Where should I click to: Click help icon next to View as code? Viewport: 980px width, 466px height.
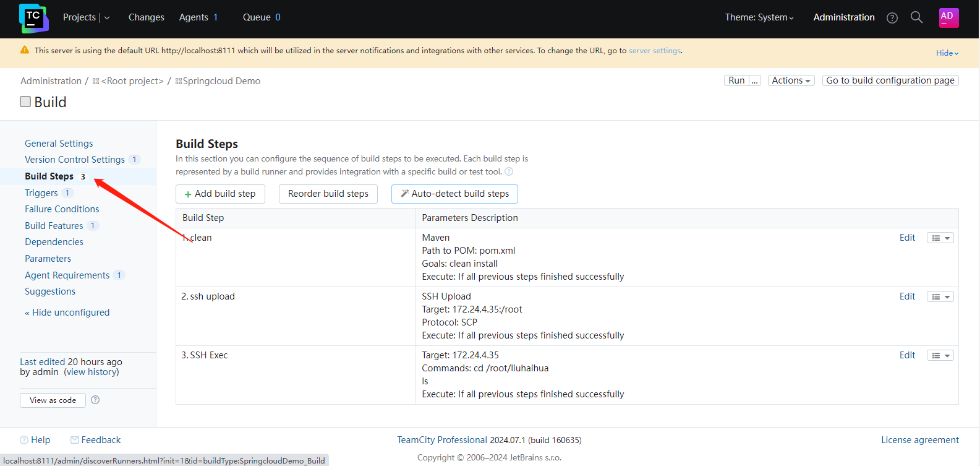95,400
